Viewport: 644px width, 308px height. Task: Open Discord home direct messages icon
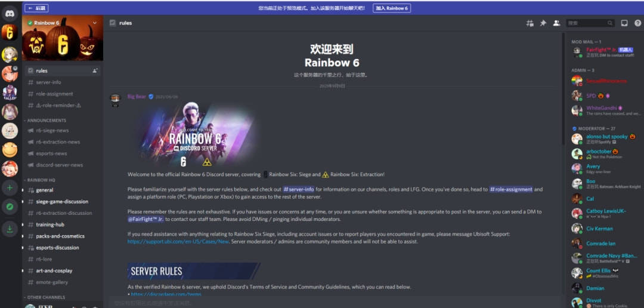click(10, 14)
